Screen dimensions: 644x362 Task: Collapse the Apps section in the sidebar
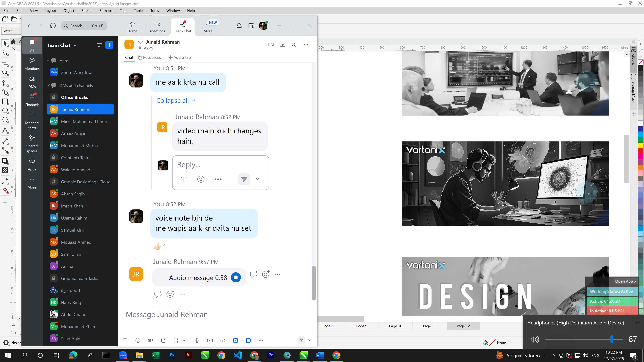pyautogui.click(x=48, y=61)
